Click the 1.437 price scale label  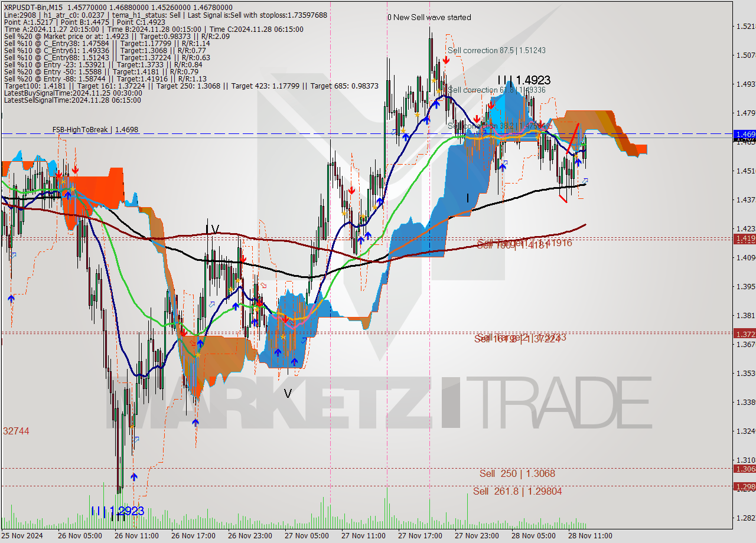[746, 199]
